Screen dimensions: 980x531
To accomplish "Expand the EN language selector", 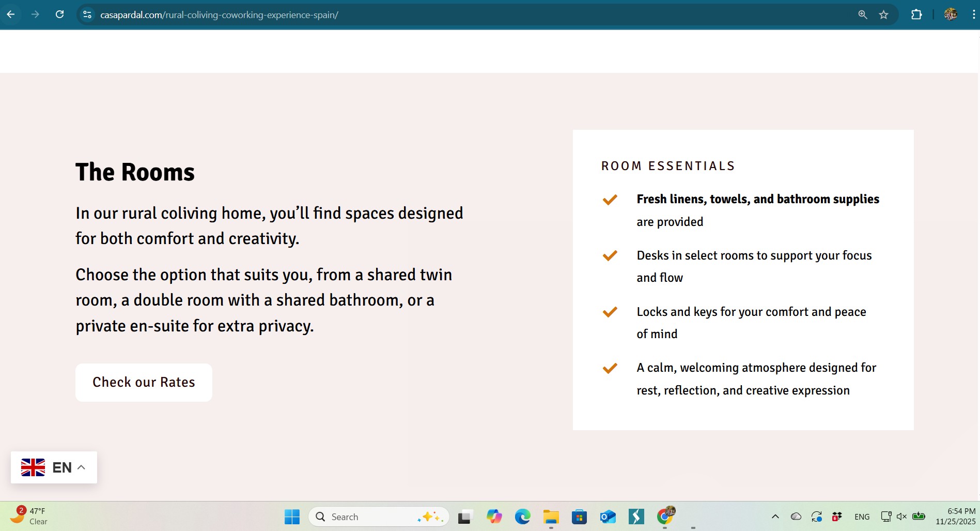I will (x=54, y=467).
